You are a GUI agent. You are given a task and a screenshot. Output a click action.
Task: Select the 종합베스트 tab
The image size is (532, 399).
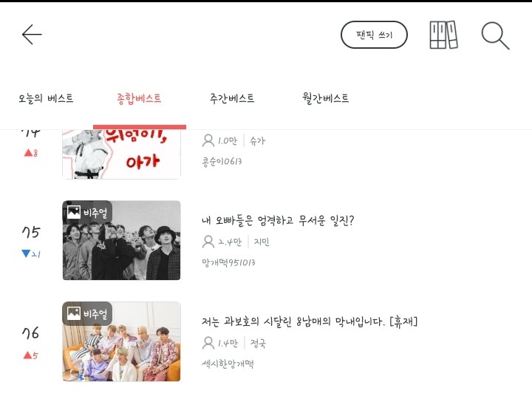[139, 98]
